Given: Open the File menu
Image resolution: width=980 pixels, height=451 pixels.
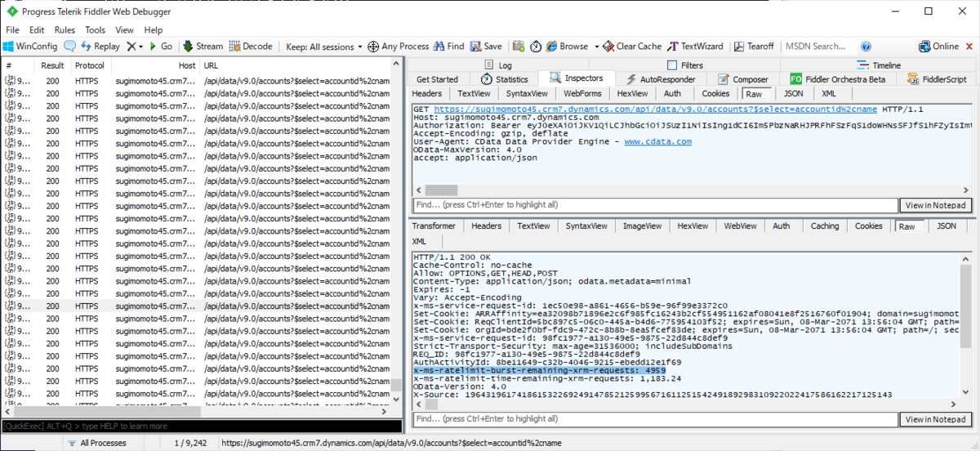Looking at the screenshot, I should 12,30.
